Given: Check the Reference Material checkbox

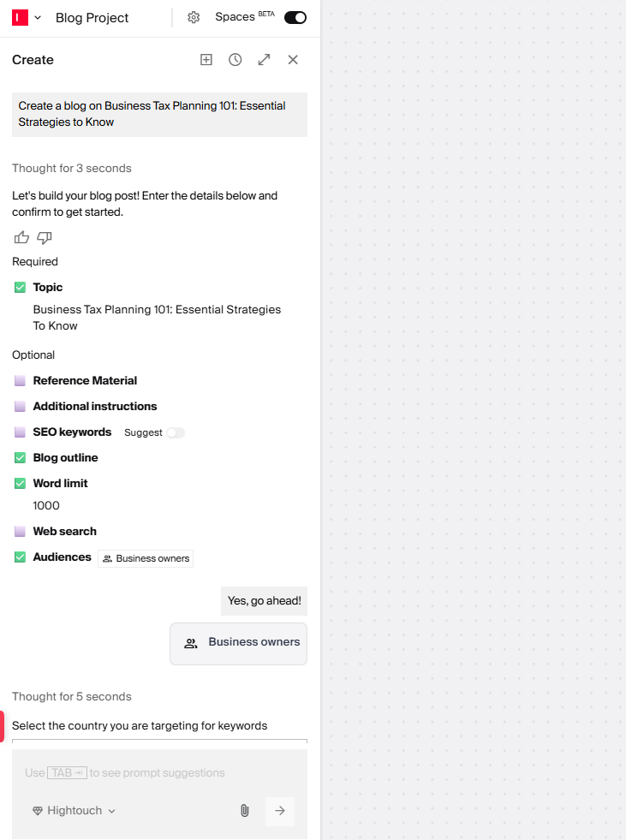Looking at the screenshot, I should point(20,381).
